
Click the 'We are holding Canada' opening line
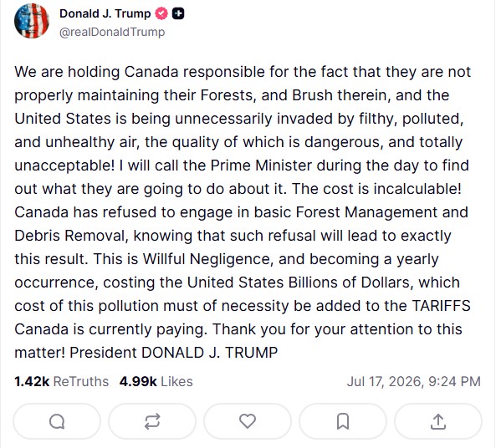click(97, 72)
